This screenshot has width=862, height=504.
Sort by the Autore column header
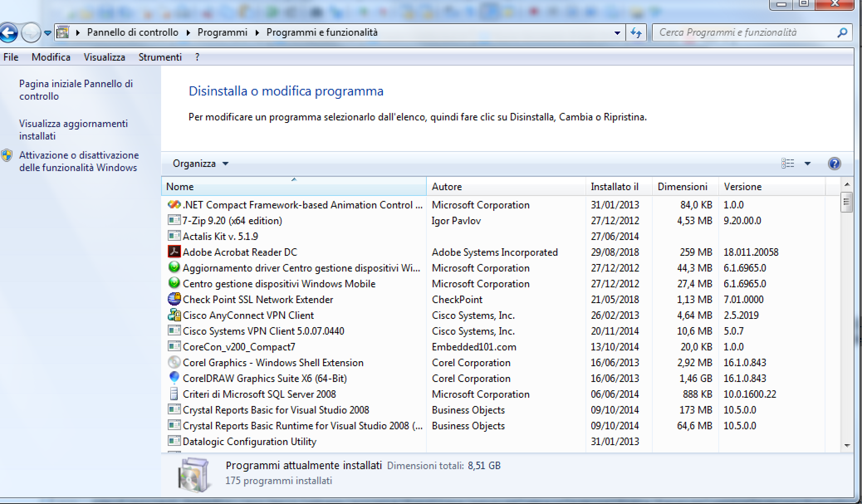(x=506, y=186)
